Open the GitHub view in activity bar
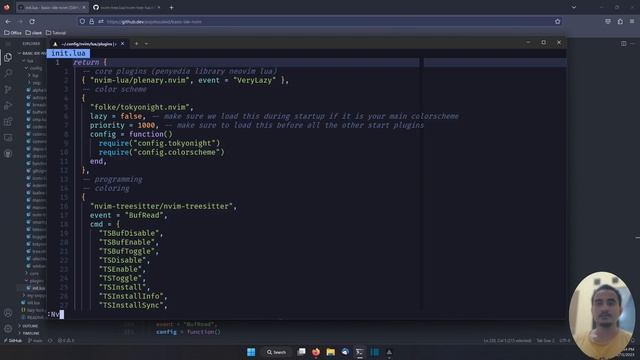640x360 pixels. click(x=8, y=154)
